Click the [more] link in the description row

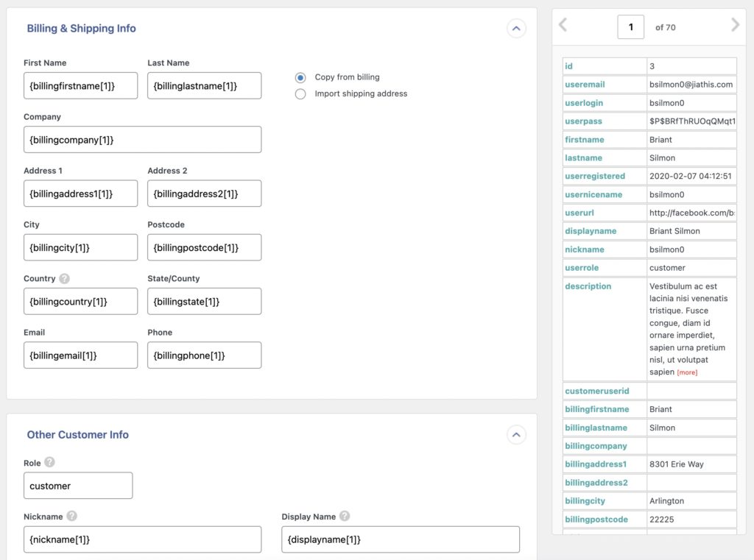686,372
